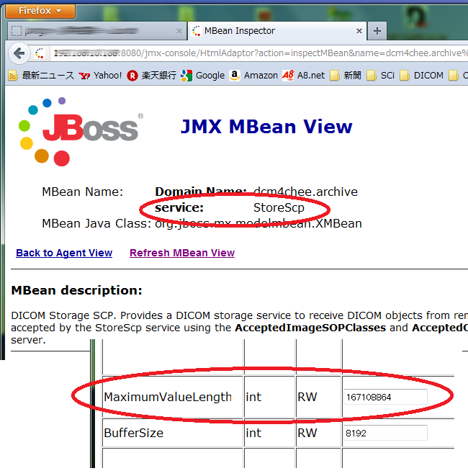Focus the URL address bar

click(259, 53)
